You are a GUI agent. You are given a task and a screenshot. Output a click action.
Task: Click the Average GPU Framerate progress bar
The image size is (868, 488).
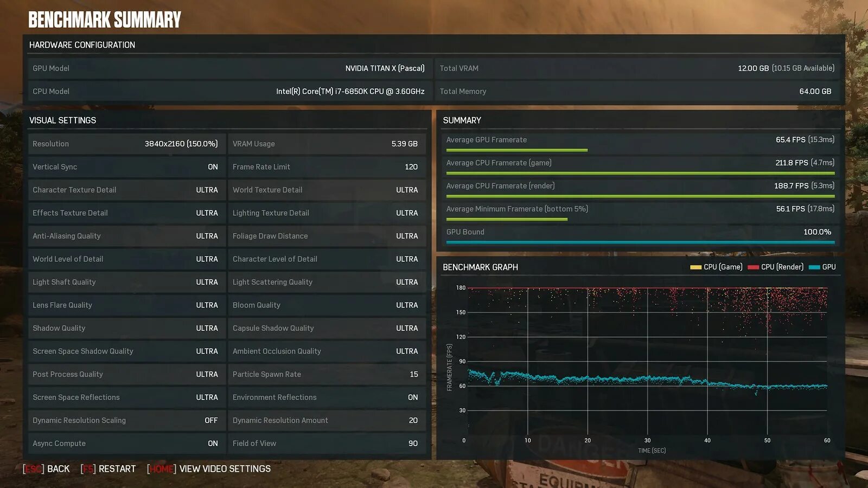(x=516, y=150)
